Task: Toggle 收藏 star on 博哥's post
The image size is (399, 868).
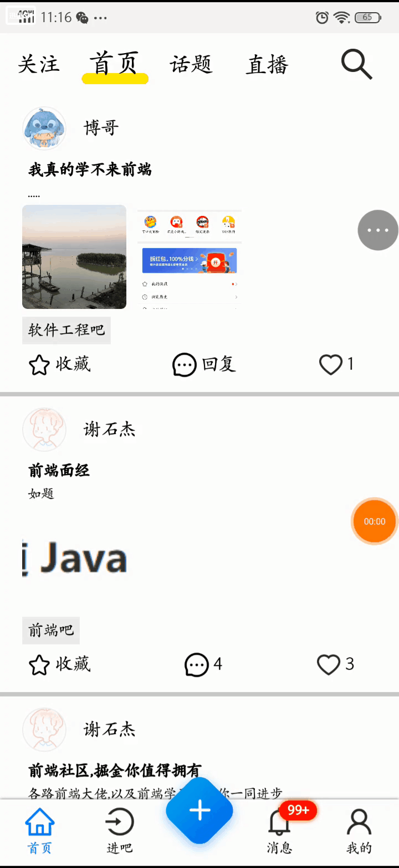Action: coord(39,365)
